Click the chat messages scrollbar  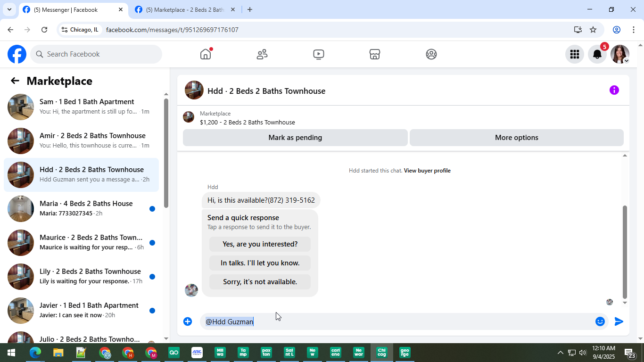coord(625,252)
